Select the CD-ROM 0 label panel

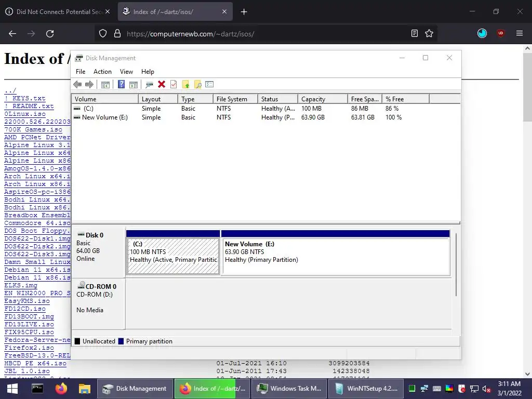tap(98, 303)
